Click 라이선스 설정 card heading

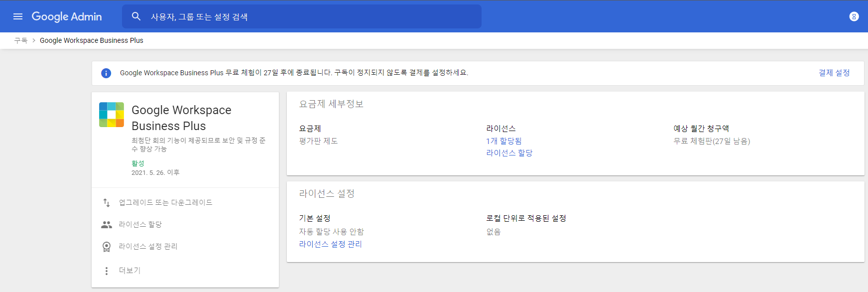pos(327,193)
